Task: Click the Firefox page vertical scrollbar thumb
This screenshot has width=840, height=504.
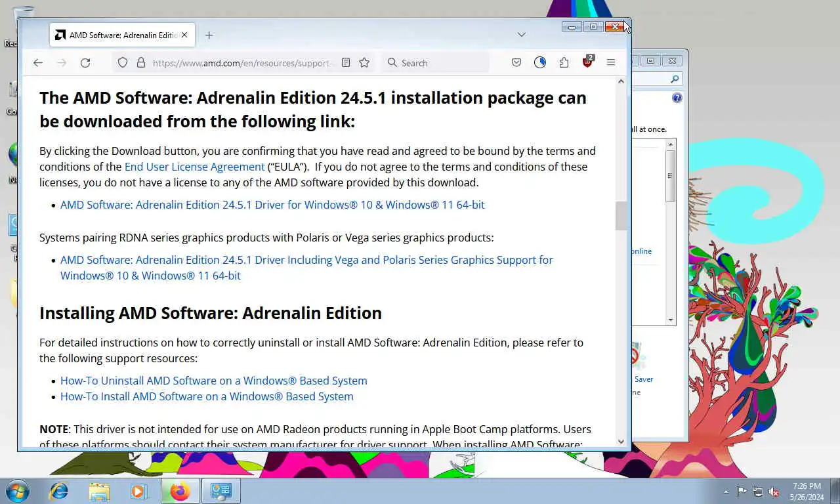Action: 621,216
